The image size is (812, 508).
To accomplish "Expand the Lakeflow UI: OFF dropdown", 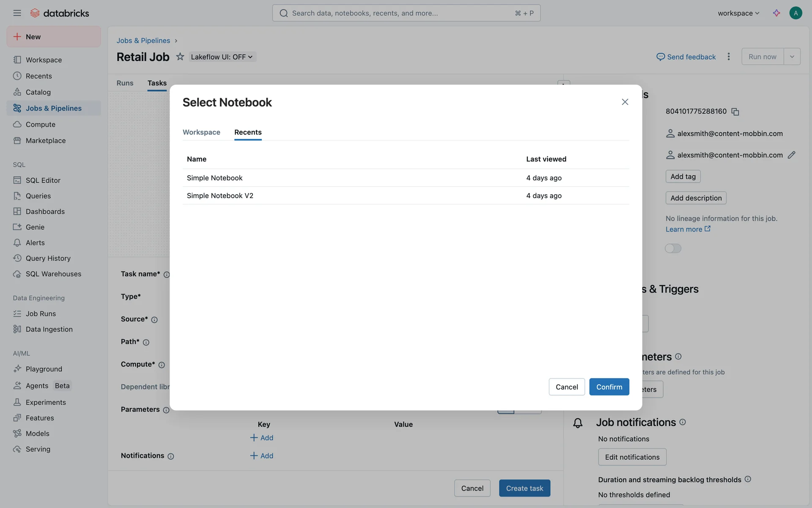I will click(222, 57).
